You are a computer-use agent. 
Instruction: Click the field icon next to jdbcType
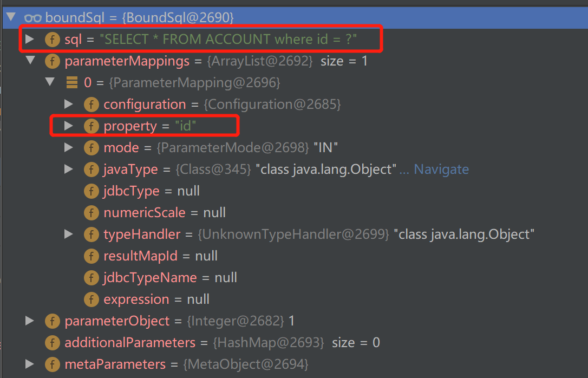click(x=92, y=191)
